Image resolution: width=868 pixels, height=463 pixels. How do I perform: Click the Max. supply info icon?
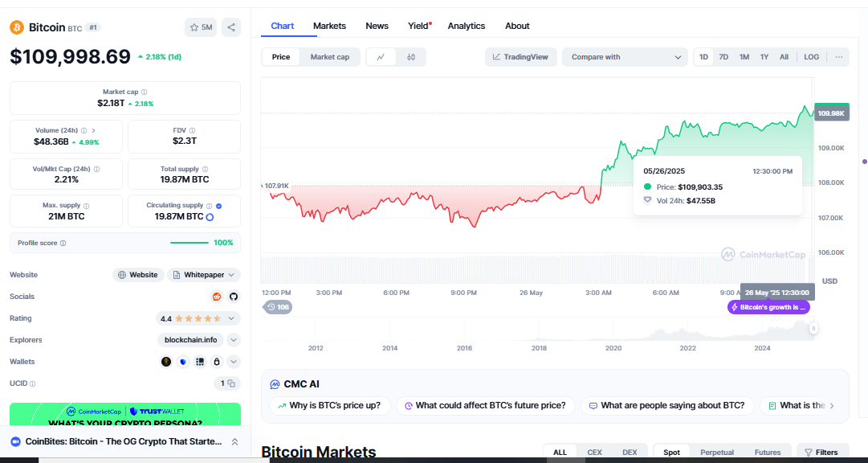point(86,206)
